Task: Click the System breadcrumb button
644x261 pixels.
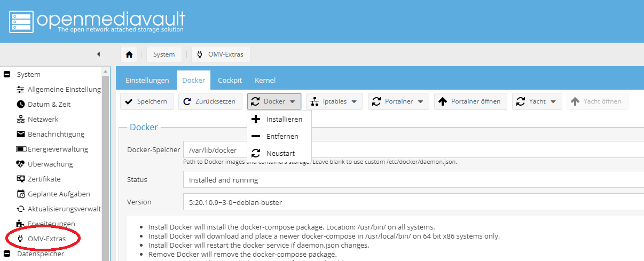Action: coord(164,54)
